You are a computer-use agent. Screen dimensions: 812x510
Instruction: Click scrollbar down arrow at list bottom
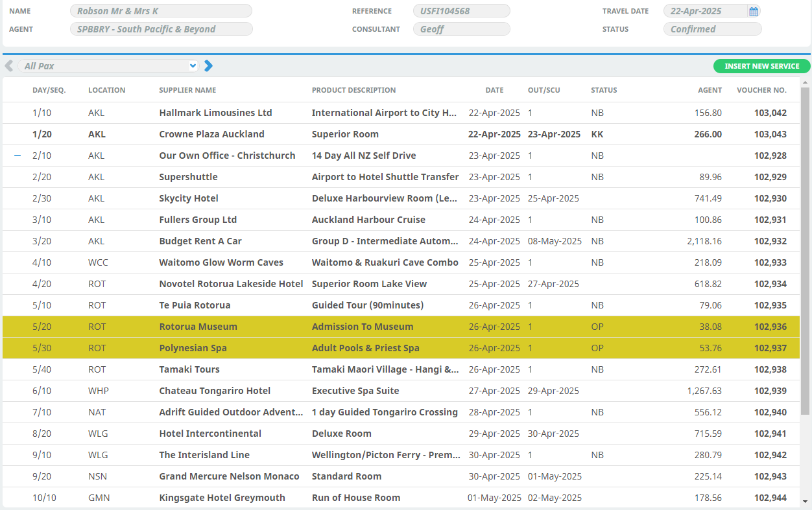805,502
